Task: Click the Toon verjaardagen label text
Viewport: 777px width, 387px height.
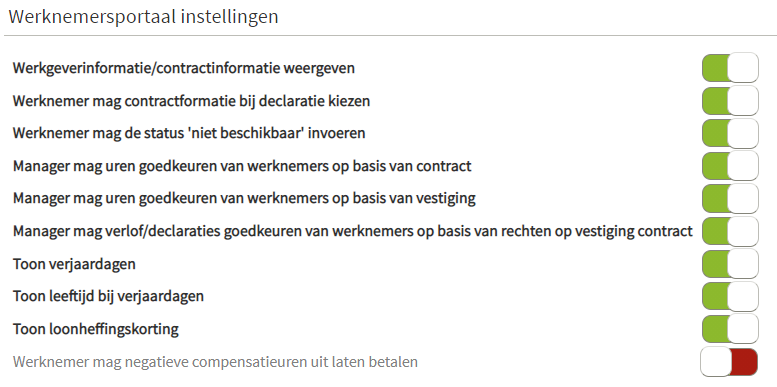Action: (74, 264)
